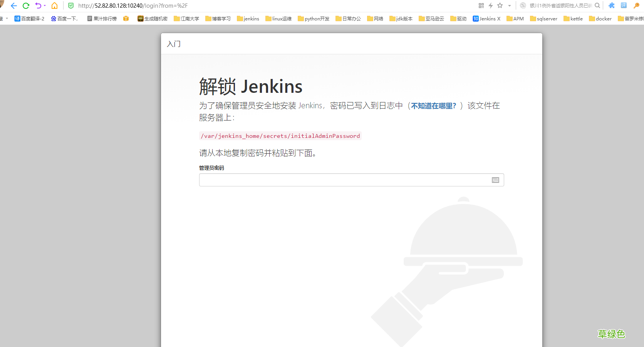Click the keyboard icon inside the password field
Image resolution: width=644 pixels, height=347 pixels.
pyautogui.click(x=495, y=180)
